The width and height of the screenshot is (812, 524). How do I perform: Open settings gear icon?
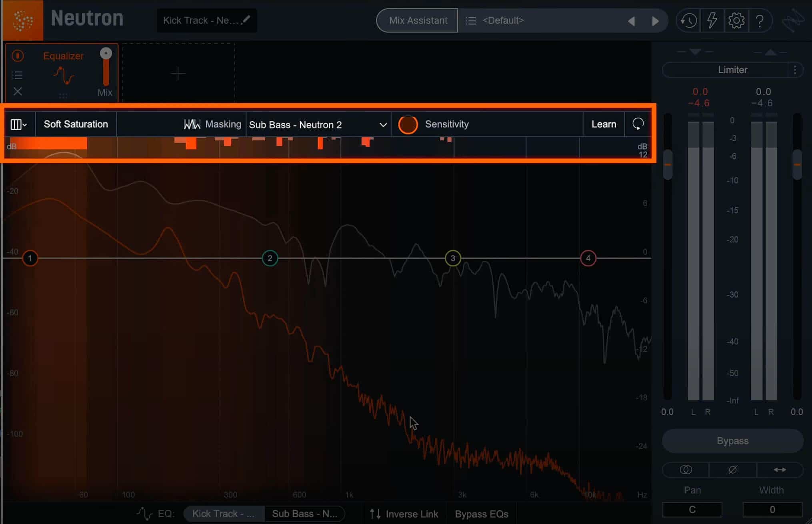[736, 20]
